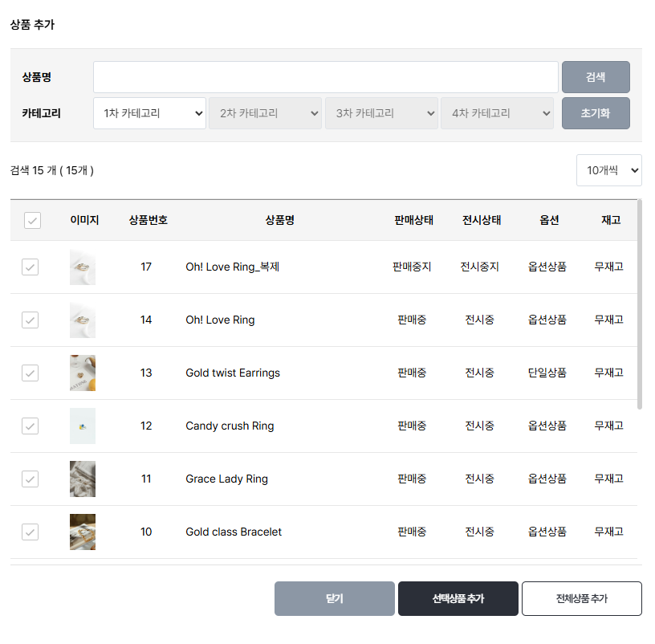
Task: Open the 10개씩 page size dropdown
Action: click(x=608, y=170)
